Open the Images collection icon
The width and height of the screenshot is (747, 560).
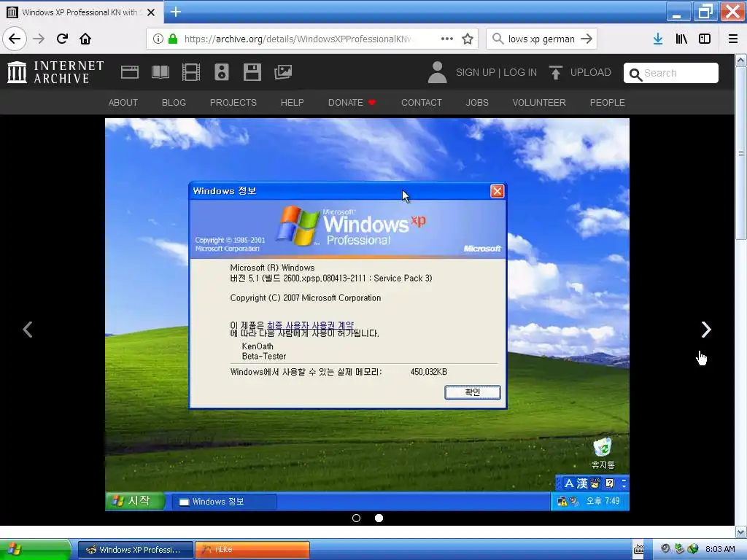pos(283,72)
